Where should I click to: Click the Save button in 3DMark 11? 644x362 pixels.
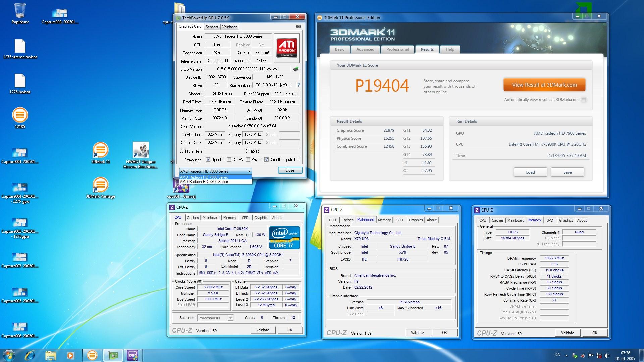567,172
